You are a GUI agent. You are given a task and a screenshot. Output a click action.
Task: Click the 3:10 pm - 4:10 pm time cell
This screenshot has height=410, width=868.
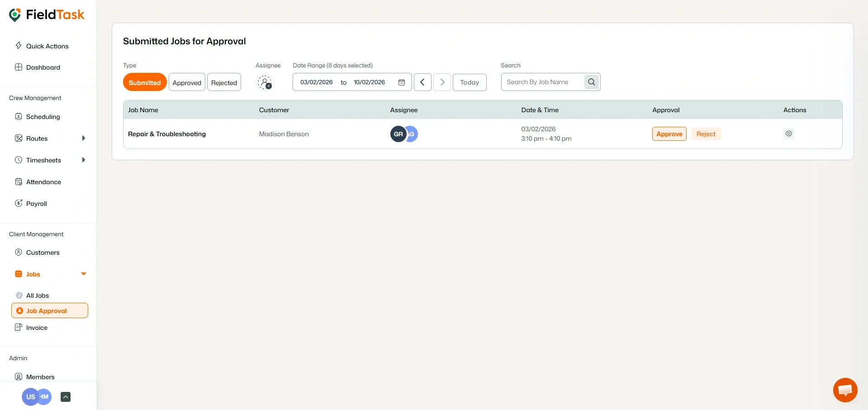click(x=546, y=138)
